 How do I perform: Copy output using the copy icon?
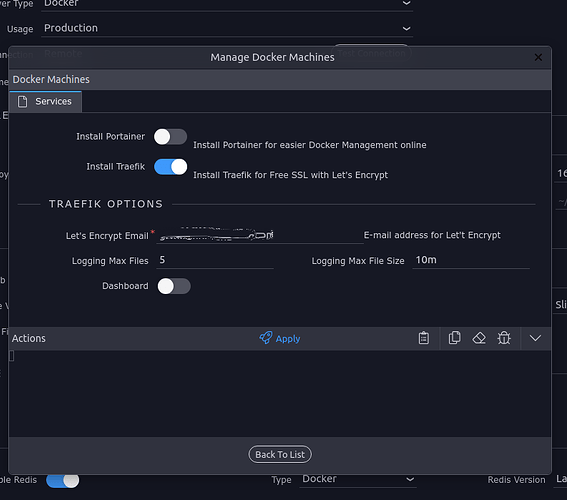click(454, 338)
